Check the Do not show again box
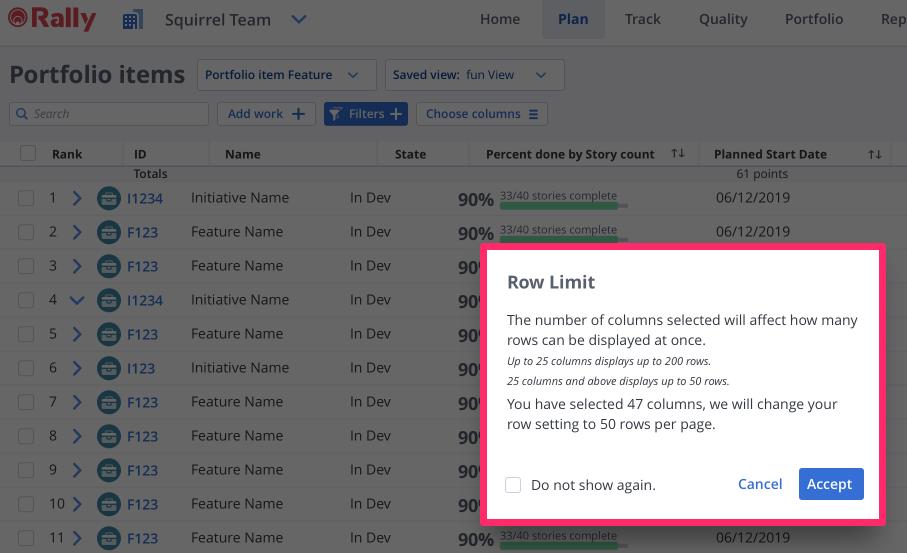 click(513, 485)
